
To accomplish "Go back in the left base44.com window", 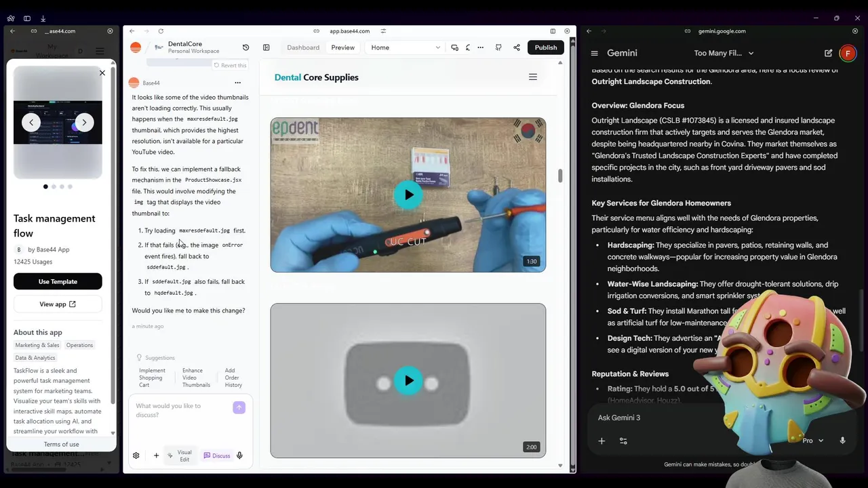I will [12, 31].
